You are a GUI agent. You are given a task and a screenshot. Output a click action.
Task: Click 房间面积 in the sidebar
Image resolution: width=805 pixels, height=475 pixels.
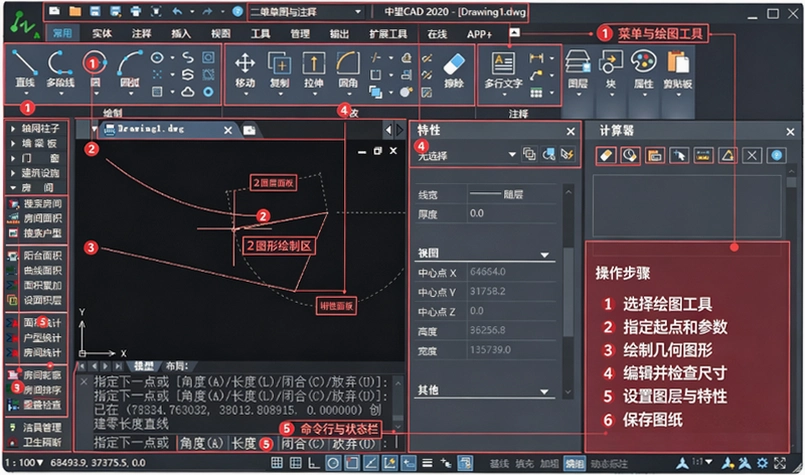point(35,218)
